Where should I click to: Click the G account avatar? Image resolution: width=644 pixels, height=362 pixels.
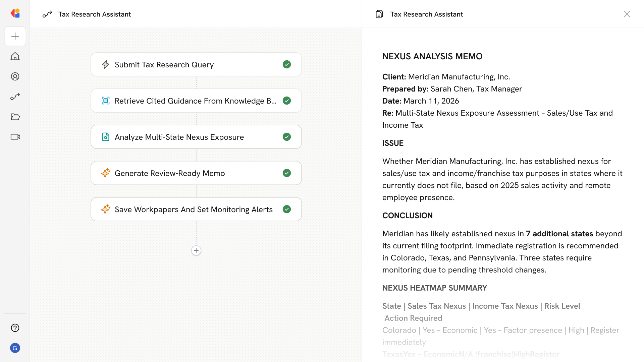coord(15,348)
